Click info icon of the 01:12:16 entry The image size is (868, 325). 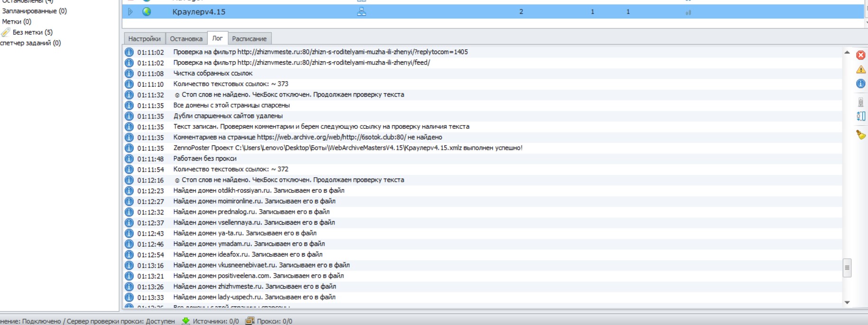(129, 180)
